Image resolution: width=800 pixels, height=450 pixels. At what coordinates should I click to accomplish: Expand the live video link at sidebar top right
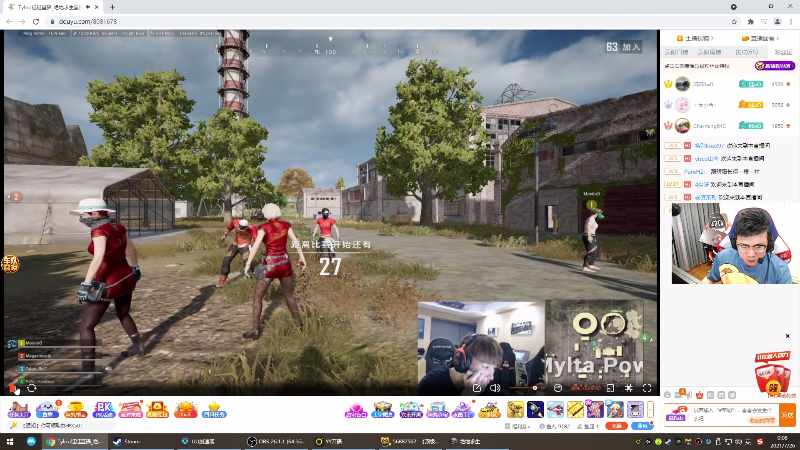tap(760, 38)
